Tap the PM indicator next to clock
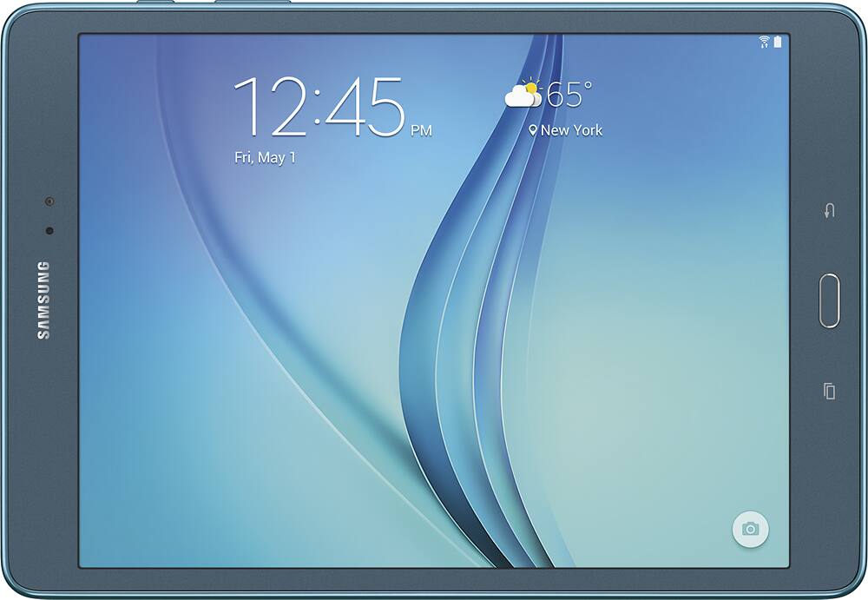This screenshot has height=600, width=868. 421,131
